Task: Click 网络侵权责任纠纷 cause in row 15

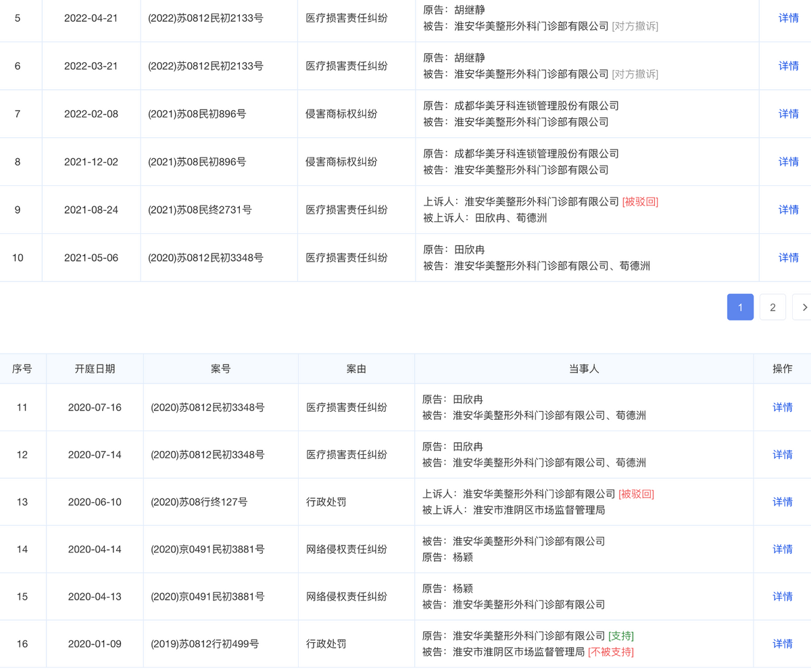Action: coord(347,596)
